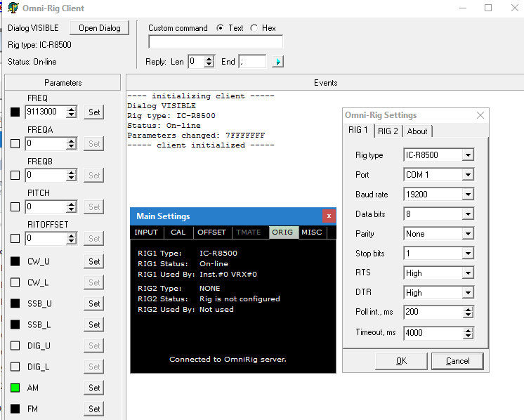Click the Open Dialog button
The image size is (524, 420).
(x=99, y=28)
